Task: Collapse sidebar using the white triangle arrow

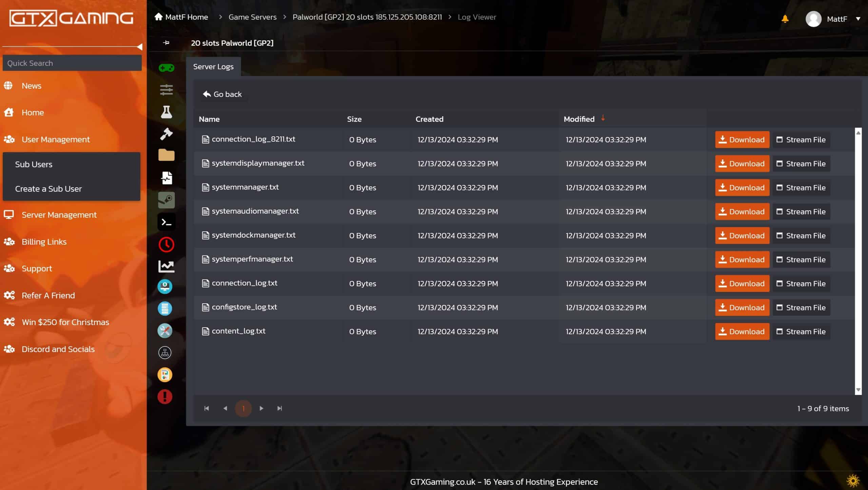Action: [x=139, y=47]
